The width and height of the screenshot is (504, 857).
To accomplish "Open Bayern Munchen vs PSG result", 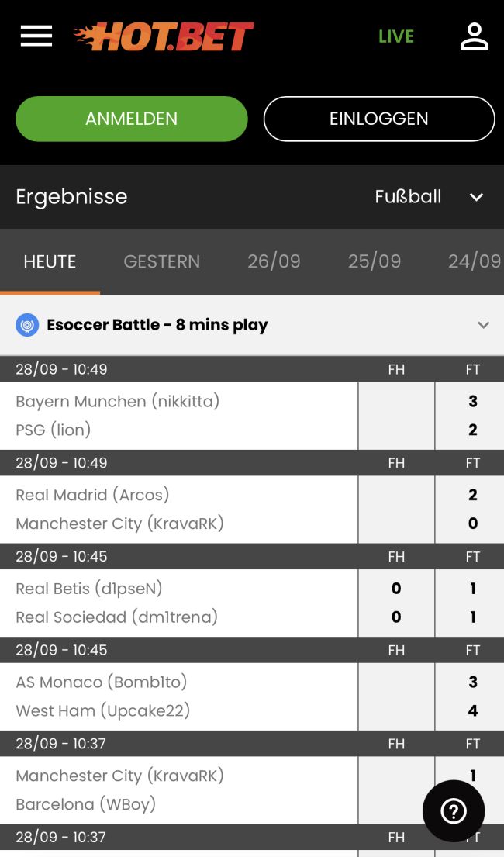I will pos(178,416).
